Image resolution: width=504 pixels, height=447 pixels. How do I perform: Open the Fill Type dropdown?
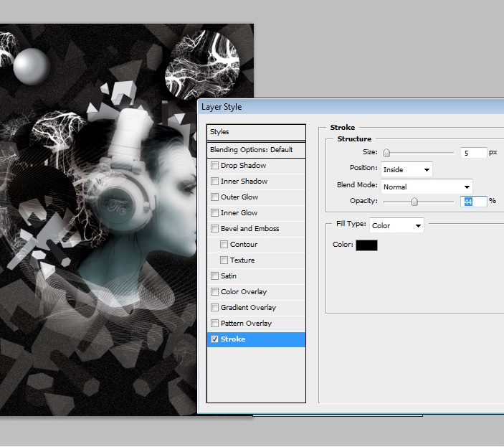396,225
